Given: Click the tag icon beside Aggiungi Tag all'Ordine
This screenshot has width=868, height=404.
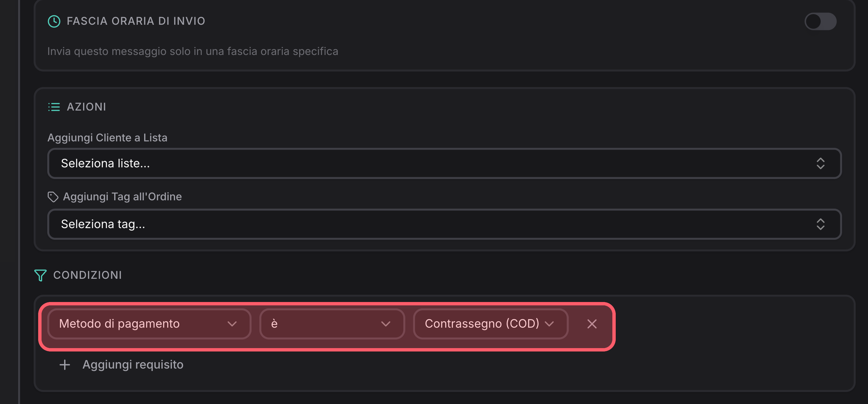Looking at the screenshot, I should (x=53, y=197).
